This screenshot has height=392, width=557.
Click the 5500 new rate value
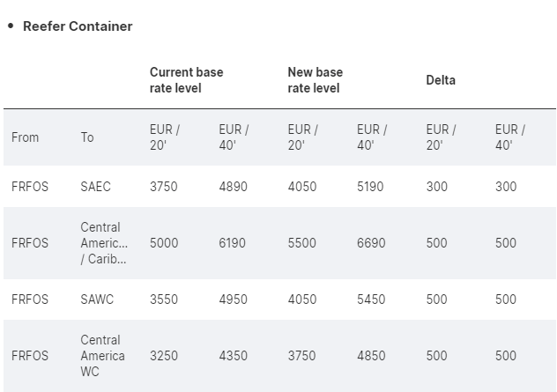coord(301,243)
